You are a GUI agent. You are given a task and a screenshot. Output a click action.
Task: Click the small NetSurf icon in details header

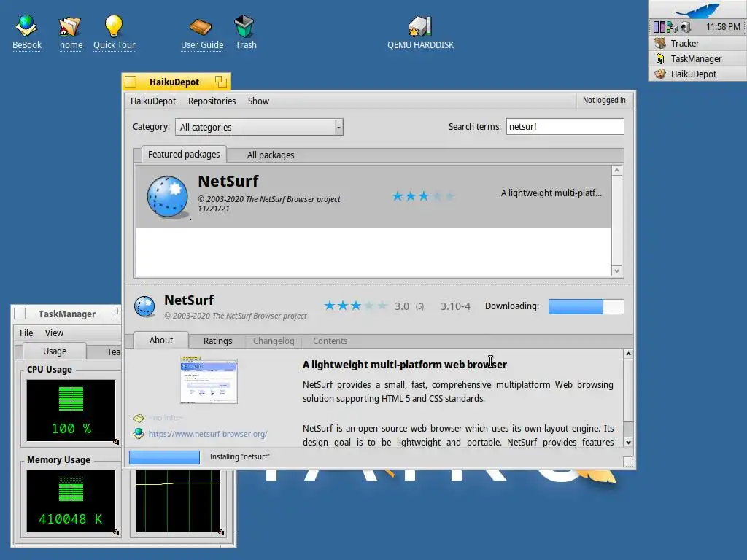tap(144, 306)
